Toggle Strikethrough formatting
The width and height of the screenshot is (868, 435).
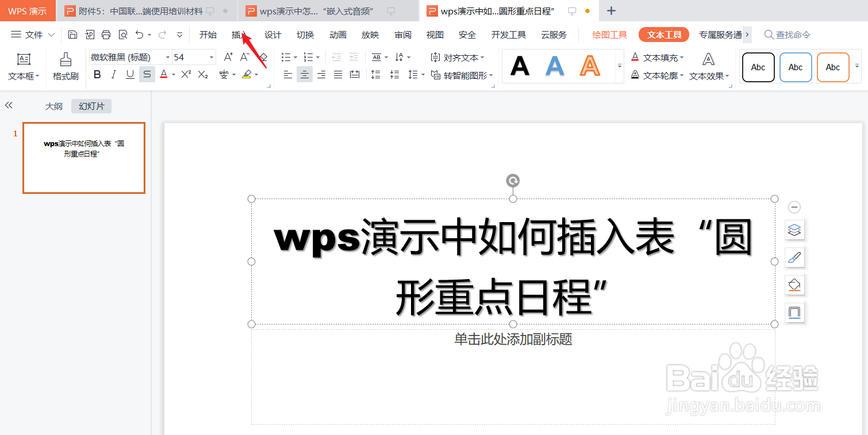147,74
